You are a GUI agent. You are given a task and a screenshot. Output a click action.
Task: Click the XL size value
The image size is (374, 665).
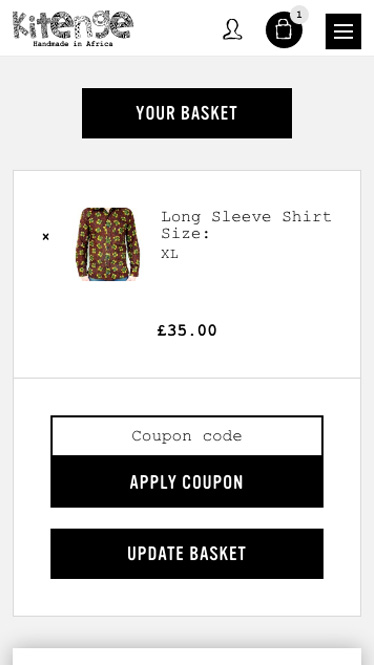click(x=170, y=254)
